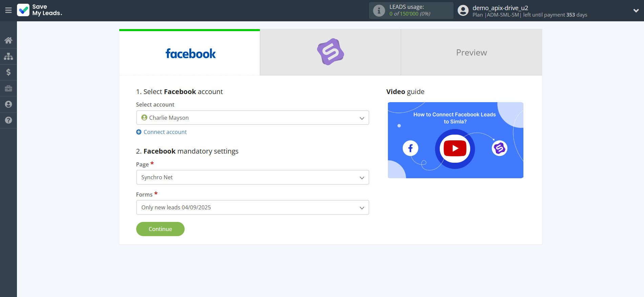Screen dimensions: 644x297
Task: Click the user avatar in header
Action: point(463,10)
